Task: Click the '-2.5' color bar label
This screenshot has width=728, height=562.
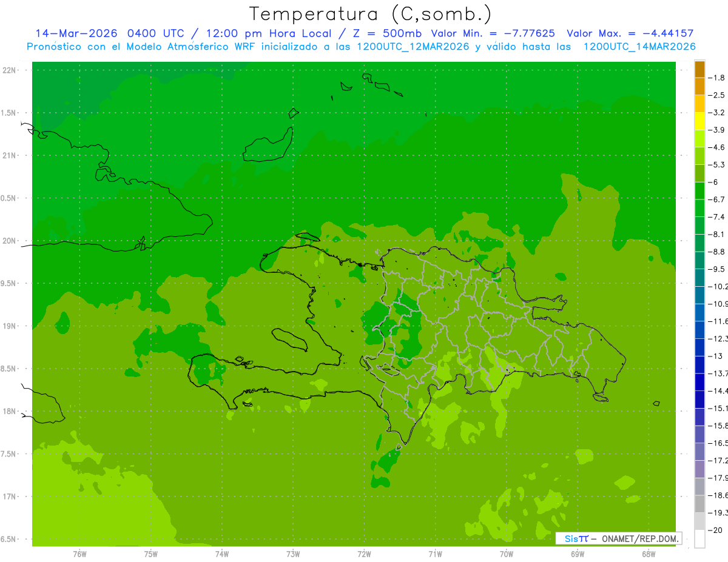Action: [717, 95]
